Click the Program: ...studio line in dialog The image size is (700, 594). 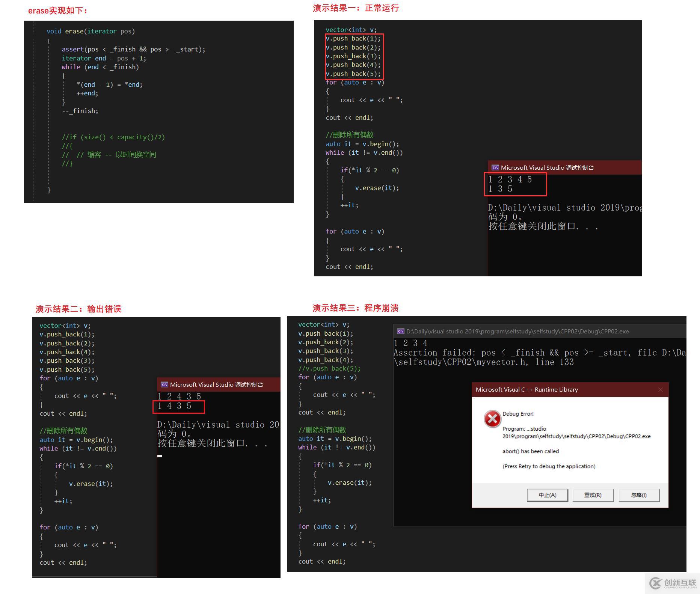tap(524, 429)
